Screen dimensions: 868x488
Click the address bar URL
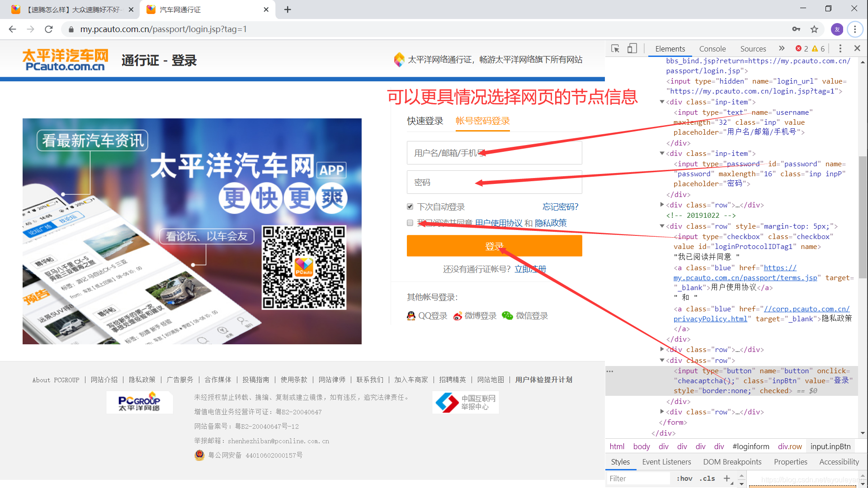pos(163,29)
